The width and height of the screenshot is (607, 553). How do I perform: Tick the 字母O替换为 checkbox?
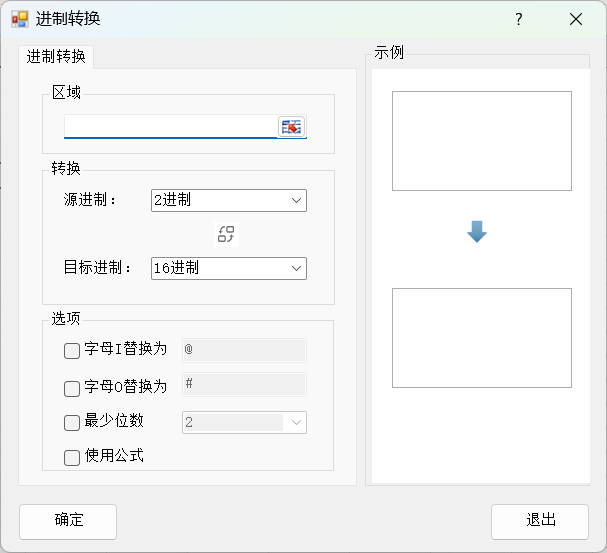coord(72,387)
